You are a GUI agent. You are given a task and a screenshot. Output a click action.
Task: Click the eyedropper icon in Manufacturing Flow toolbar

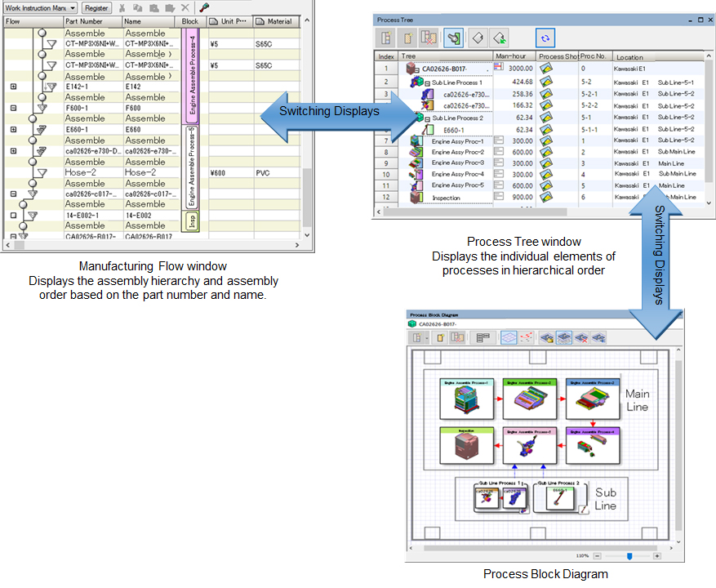[x=204, y=7]
